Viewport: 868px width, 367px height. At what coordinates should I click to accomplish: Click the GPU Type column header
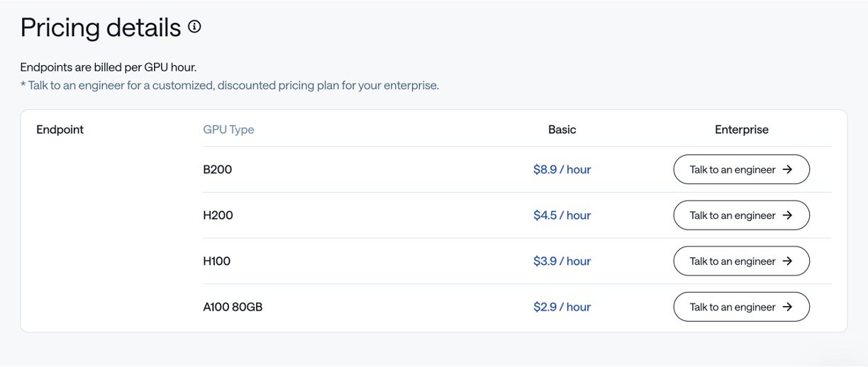(228, 130)
